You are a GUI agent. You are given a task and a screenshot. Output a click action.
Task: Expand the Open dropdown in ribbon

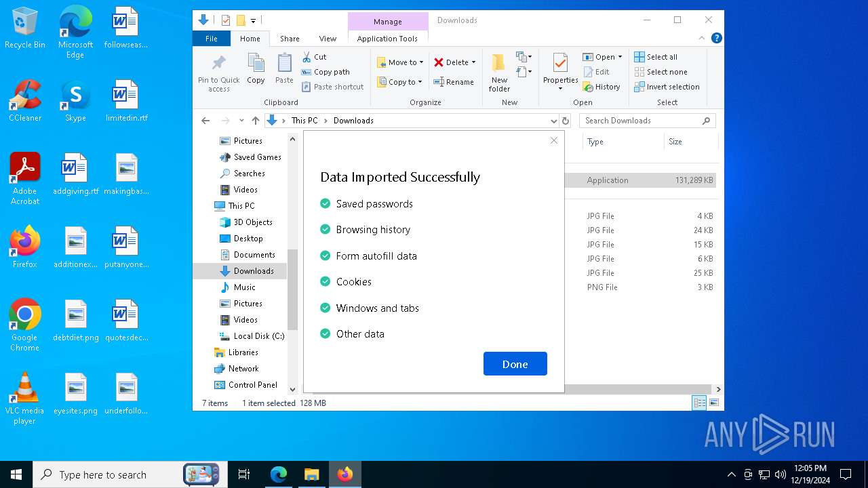(620, 57)
